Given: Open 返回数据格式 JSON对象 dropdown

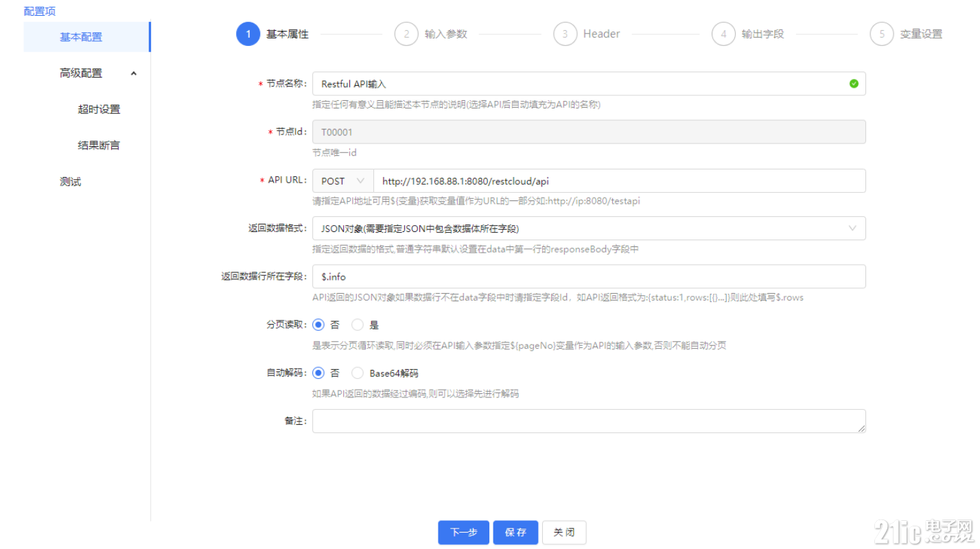Looking at the screenshot, I should [x=589, y=229].
